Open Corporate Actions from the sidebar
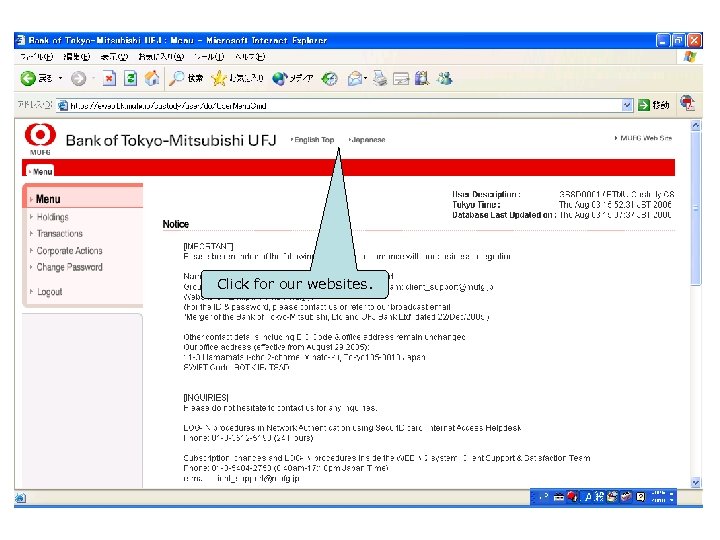The height and width of the screenshot is (540, 720). coord(69,250)
